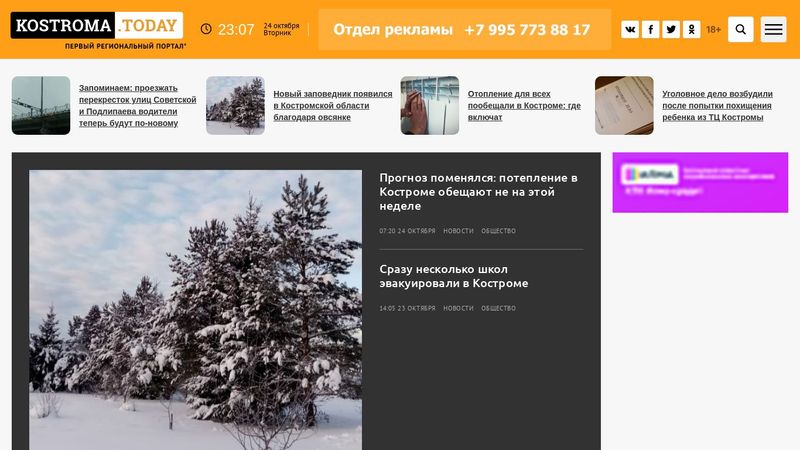Open the article about Советской и Подлипаева crossing
This screenshot has width=800, height=450.
137,106
